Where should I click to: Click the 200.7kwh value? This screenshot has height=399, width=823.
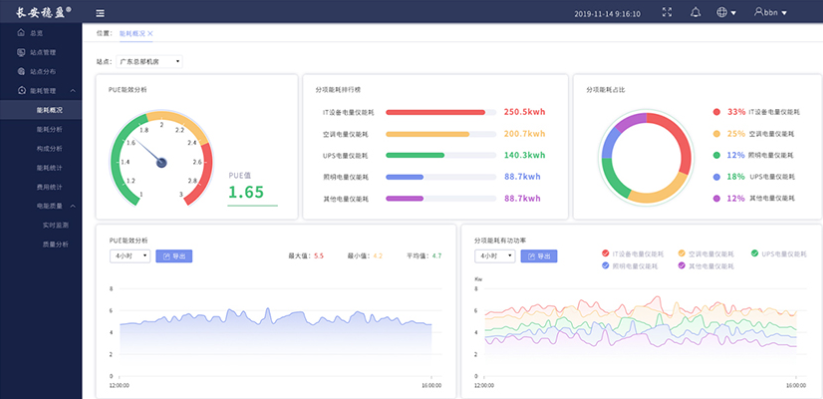pyautogui.click(x=524, y=134)
